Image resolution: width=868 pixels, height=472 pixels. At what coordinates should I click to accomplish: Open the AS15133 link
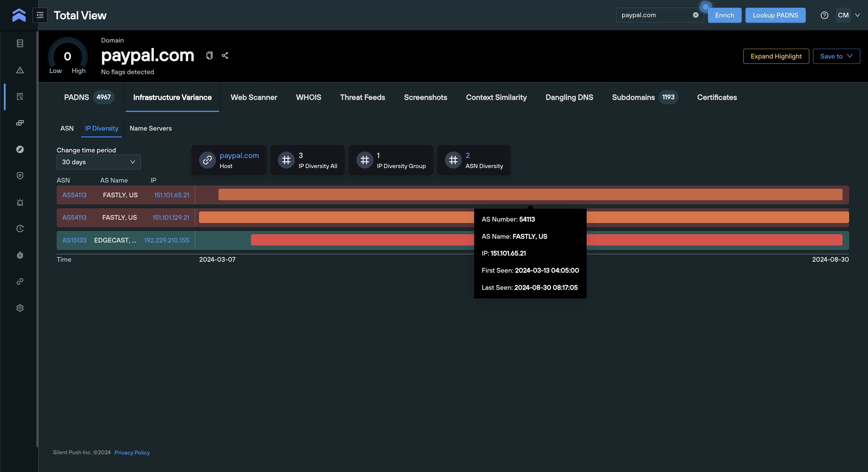[x=74, y=240]
